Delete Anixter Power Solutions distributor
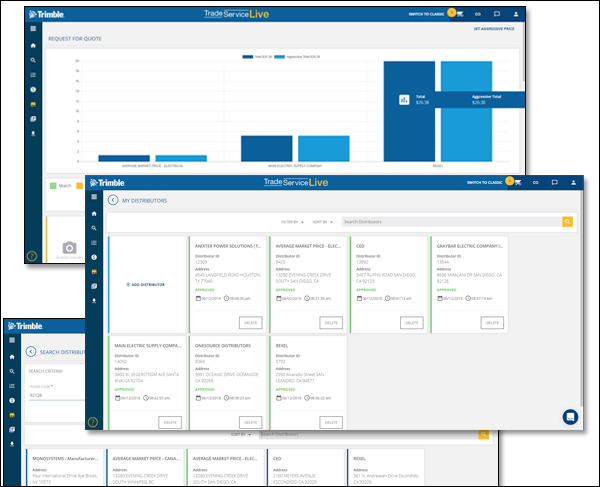Viewport: 600px width, 487px height. [251, 323]
